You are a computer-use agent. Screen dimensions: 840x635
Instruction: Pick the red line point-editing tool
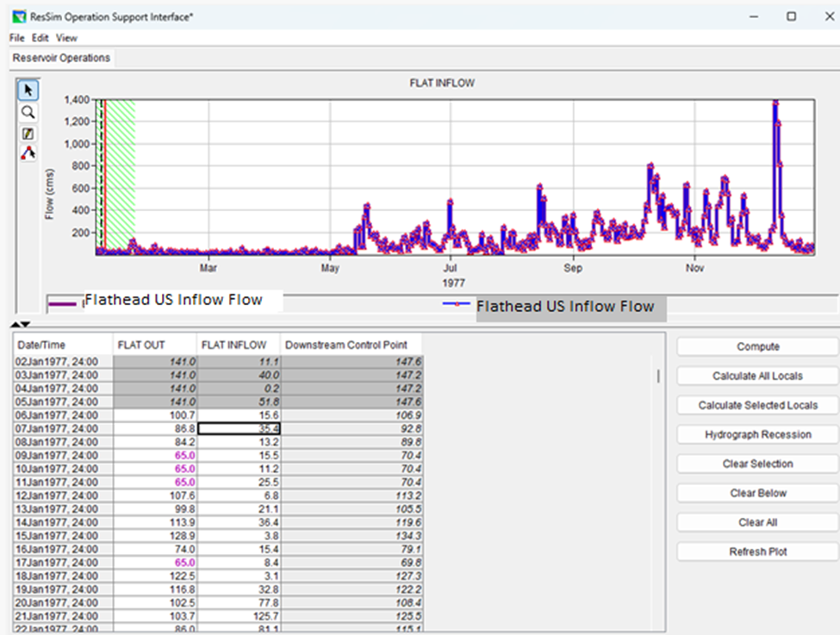[x=28, y=153]
